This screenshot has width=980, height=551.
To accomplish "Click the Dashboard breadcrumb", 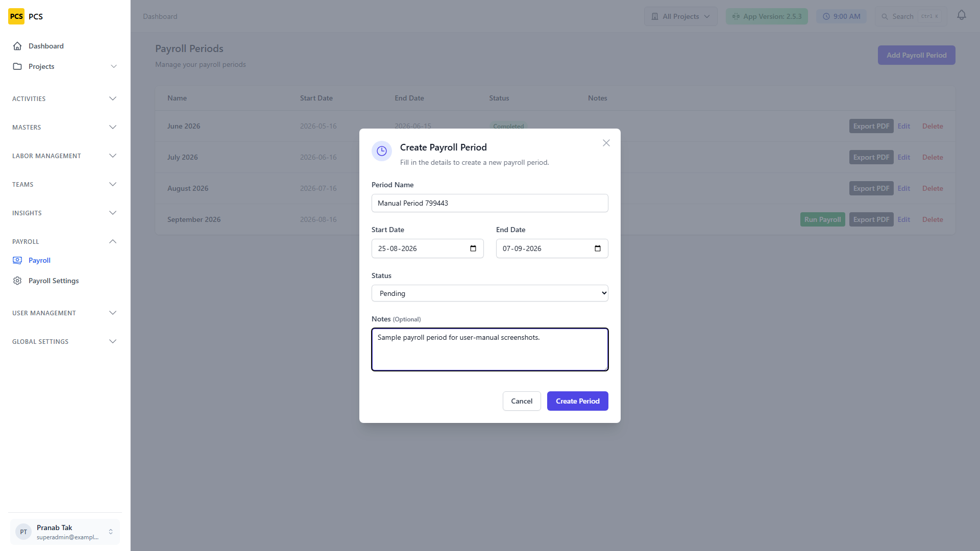I will tap(160, 16).
